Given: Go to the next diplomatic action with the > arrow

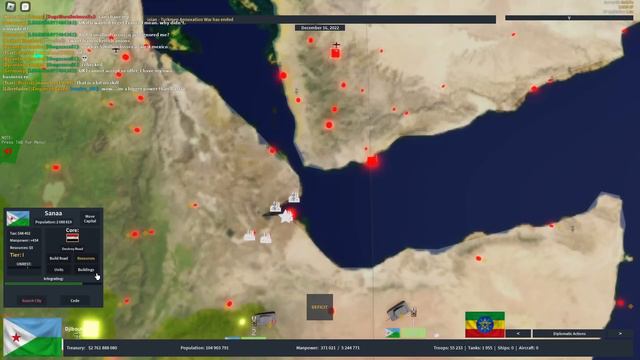Looking at the screenshot, I should coord(620,333).
